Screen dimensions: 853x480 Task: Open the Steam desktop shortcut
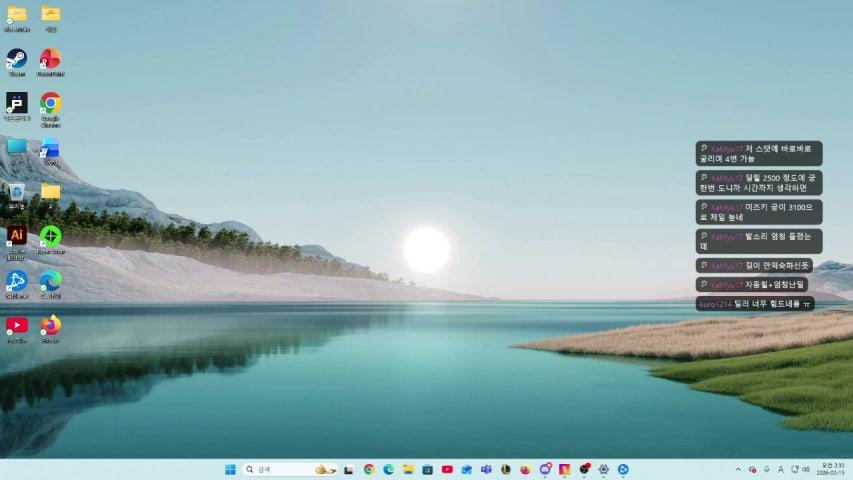point(17,59)
